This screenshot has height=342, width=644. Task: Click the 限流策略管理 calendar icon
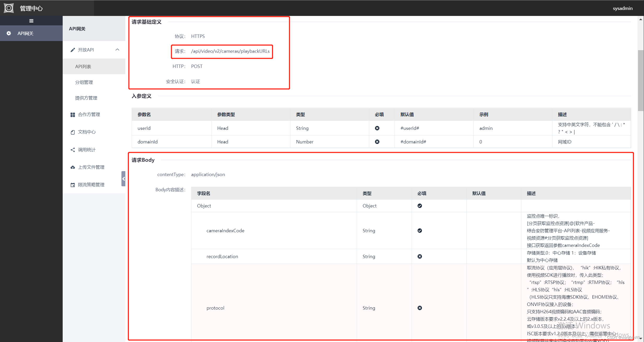(x=73, y=185)
